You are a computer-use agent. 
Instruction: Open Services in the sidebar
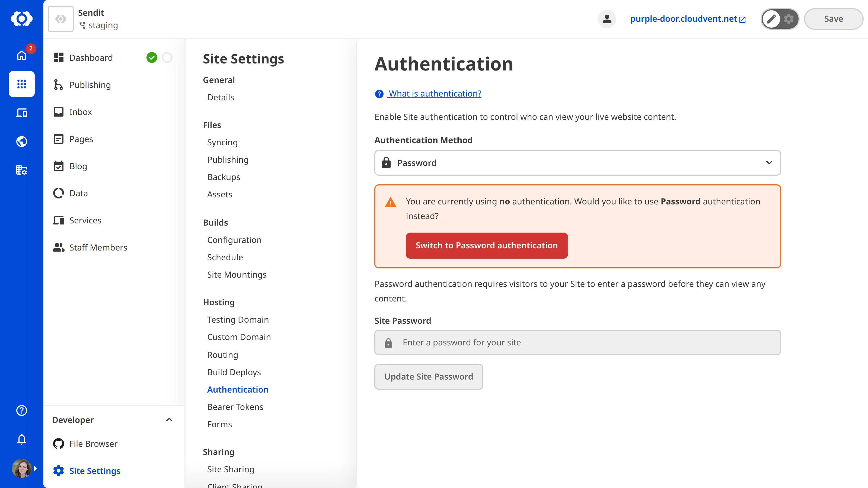(x=85, y=220)
